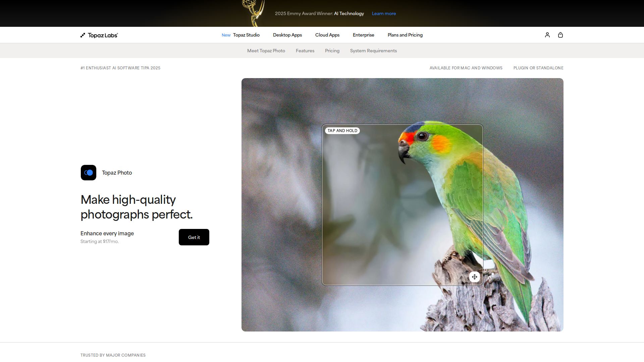Select the Meet Topaz Photo tab
The height and width of the screenshot is (362, 644).
pyautogui.click(x=266, y=51)
